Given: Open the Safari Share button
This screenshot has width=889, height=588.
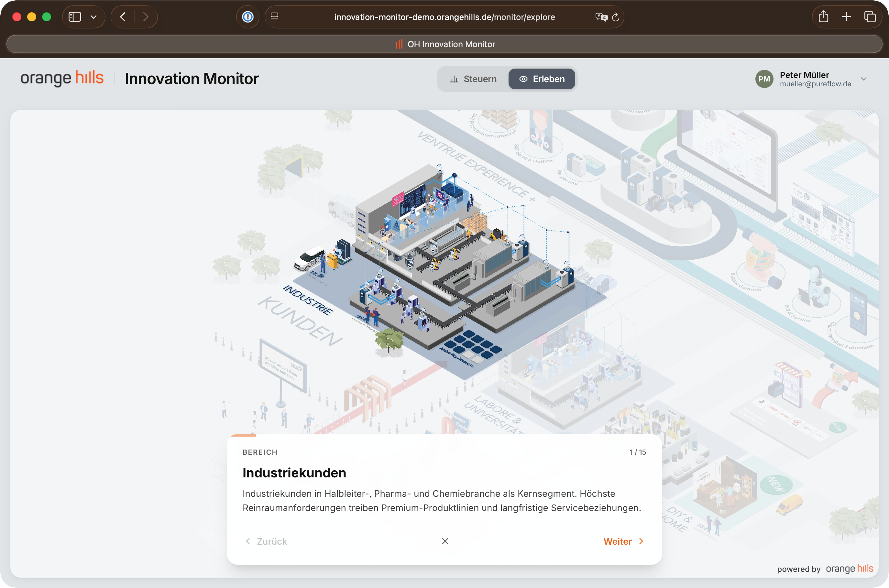Looking at the screenshot, I should click(823, 16).
